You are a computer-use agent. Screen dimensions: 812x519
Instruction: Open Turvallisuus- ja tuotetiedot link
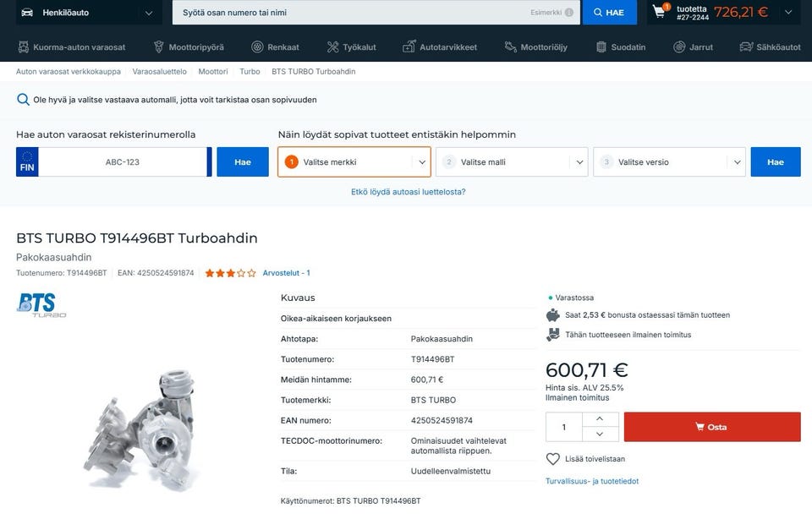pos(592,481)
